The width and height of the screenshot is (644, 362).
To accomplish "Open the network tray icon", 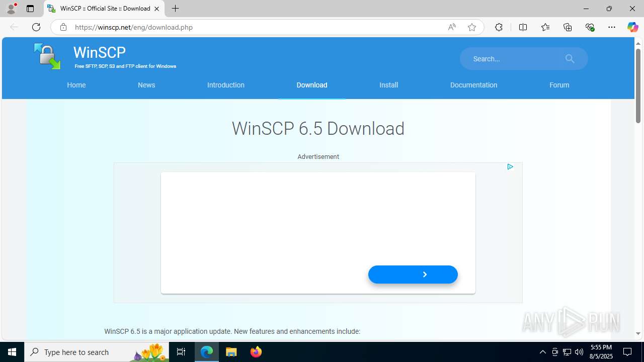I will point(567,352).
